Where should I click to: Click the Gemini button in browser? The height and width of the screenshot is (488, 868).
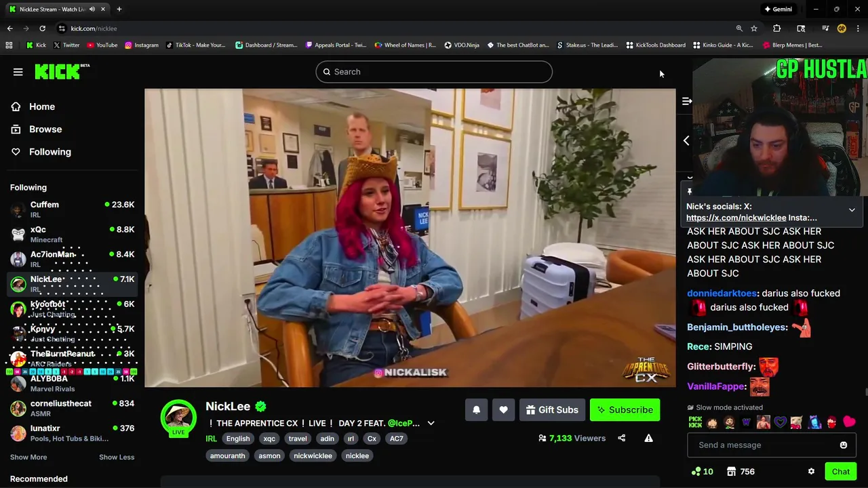pos(778,9)
